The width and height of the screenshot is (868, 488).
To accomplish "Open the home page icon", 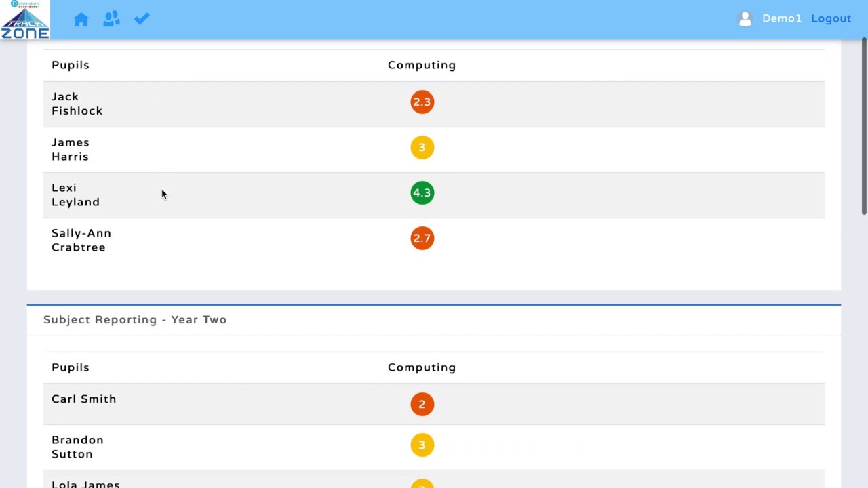I will pos(81,20).
